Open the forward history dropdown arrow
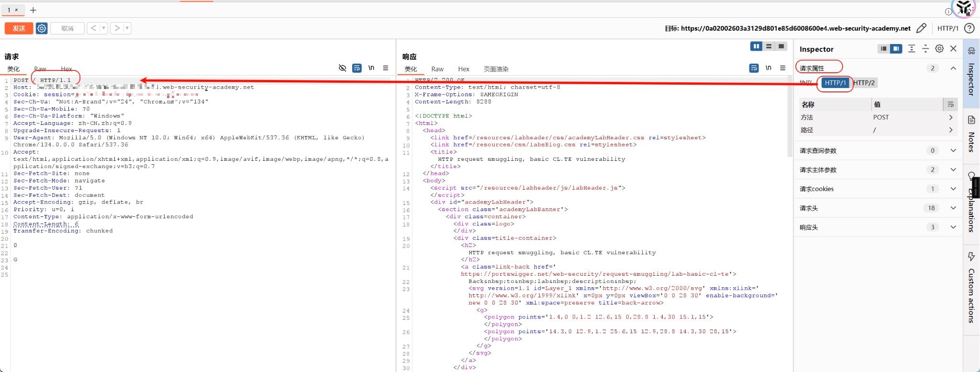This screenshot has width=980, height=372. [x=127, y=28]
